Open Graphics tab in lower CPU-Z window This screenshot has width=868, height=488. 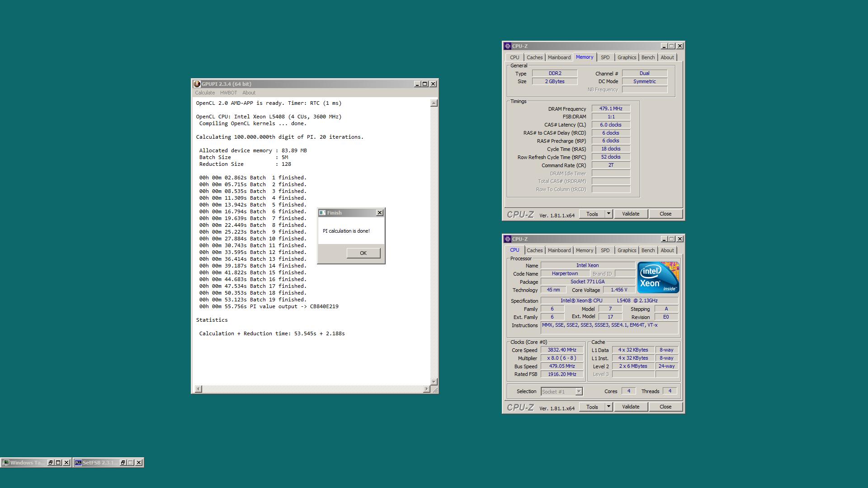pos(627,250)
